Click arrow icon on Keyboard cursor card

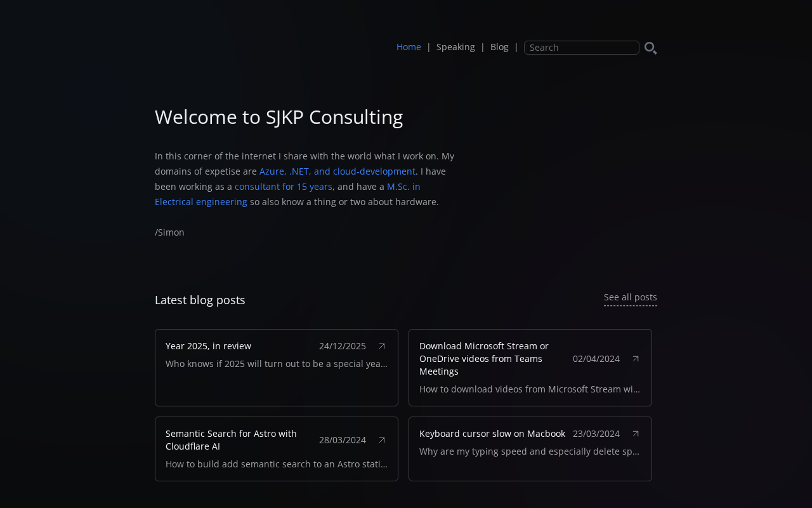[636, 434]
